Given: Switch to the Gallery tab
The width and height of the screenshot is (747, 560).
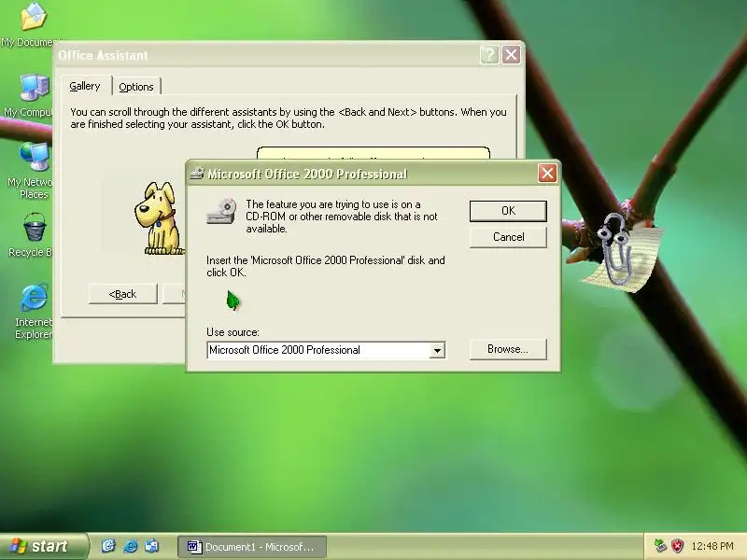Looking at the screenshot, I should coord(85,86).
